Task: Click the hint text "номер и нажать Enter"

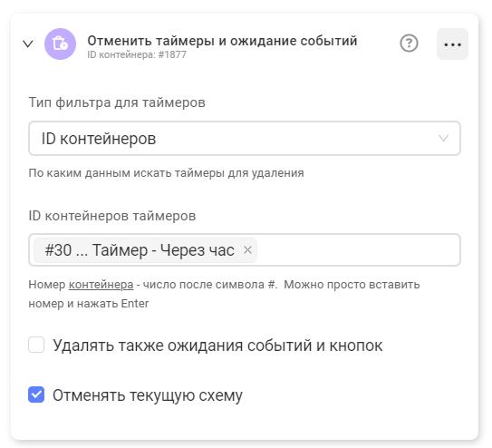Action: [89, 304]
